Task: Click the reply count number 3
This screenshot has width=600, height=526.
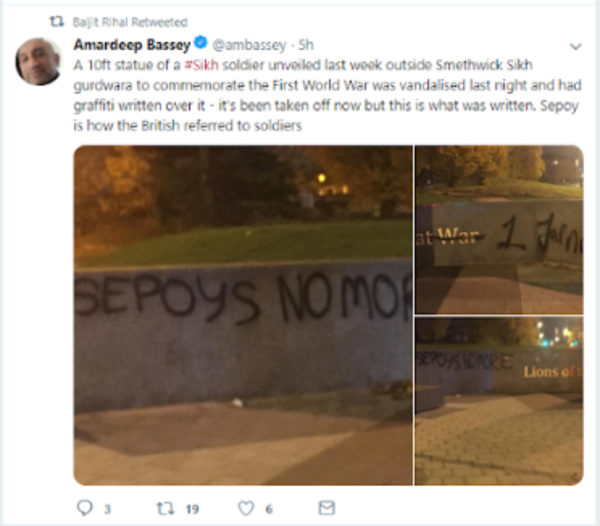Action: coord(108,509)
